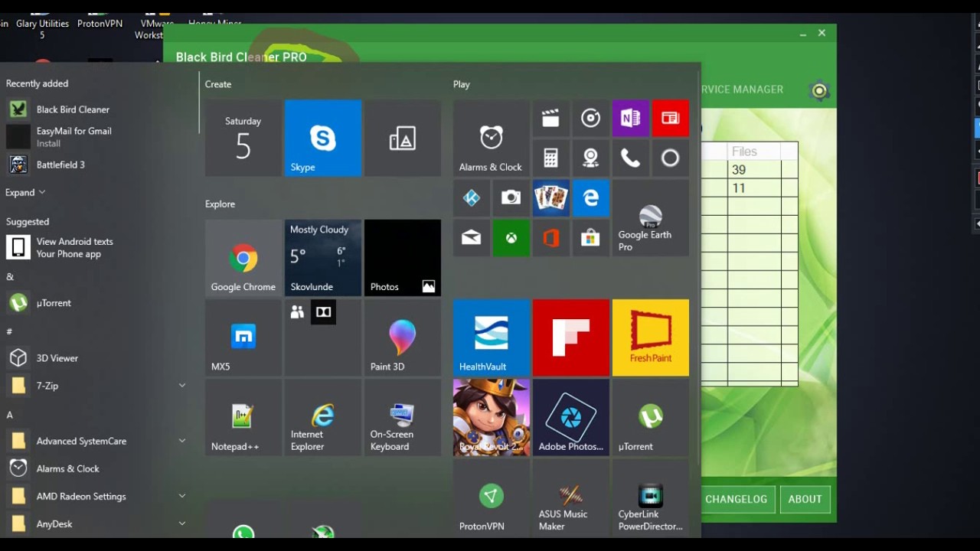Click the CHANGELOG button in Black Bird Cleaner
This screenshot has height=551, width=980.
pos(736,499)
